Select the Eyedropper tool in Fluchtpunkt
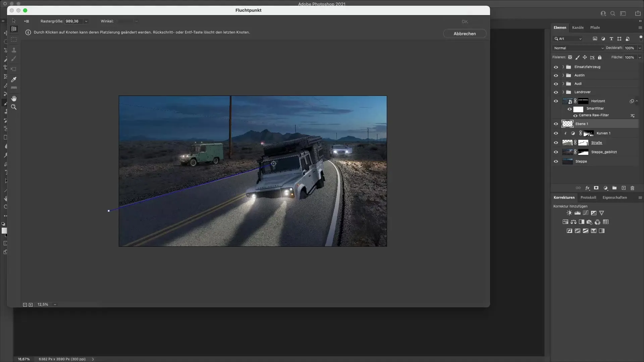This screenshot has height=362, width=644. tap(14, 79)
